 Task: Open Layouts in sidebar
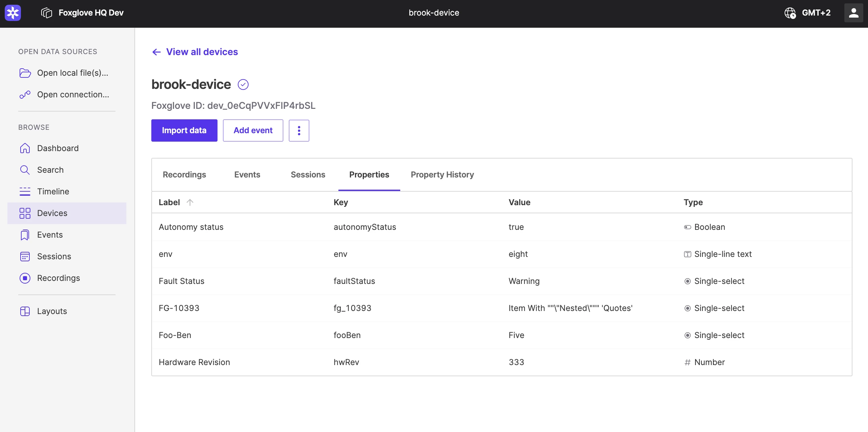tap(52, 311)
